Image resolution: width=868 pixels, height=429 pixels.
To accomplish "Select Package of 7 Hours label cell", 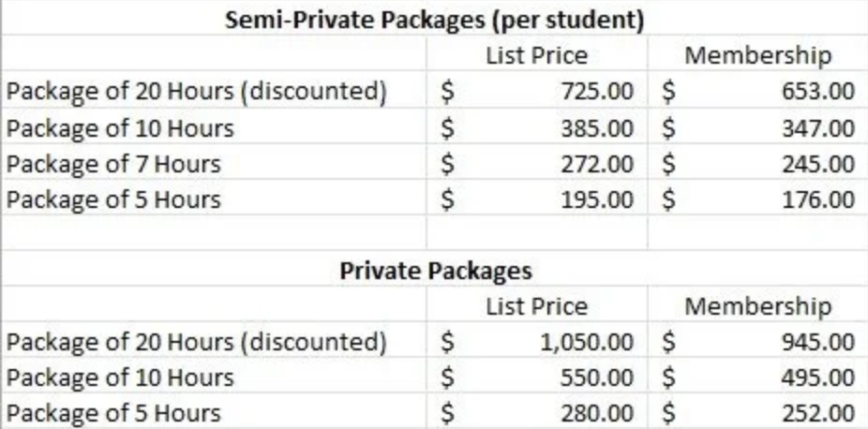I will (215, 163).
